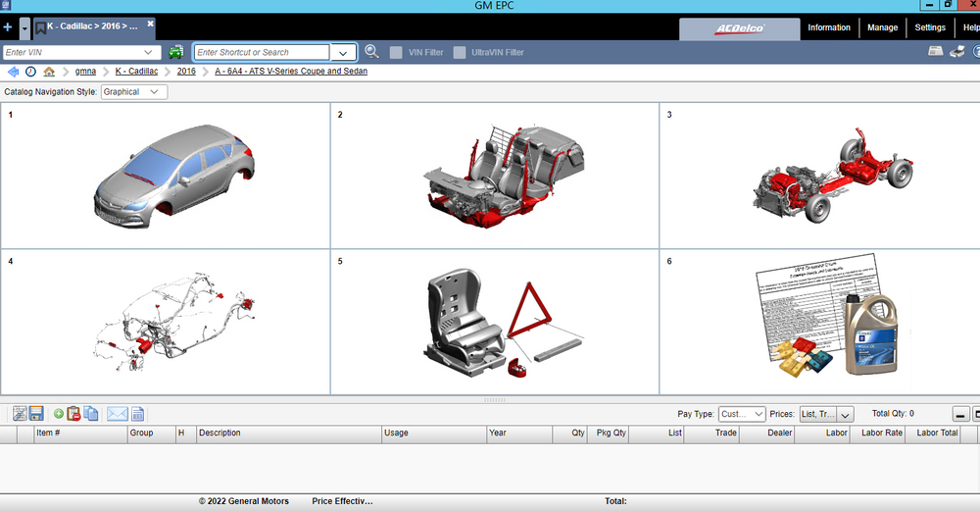
Task: Click the printer icon in toolbar
Action: 957,52
